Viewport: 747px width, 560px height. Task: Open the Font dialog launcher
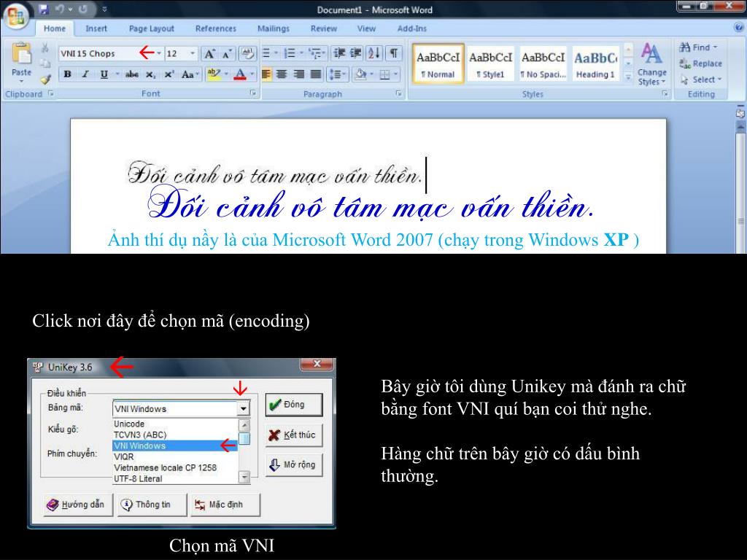pyautogui.click(x=253, y=94)
